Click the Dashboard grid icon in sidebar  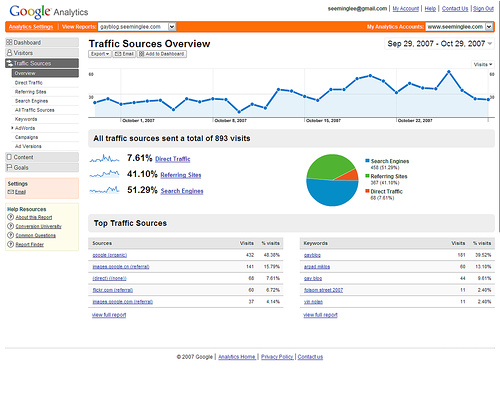9,42
